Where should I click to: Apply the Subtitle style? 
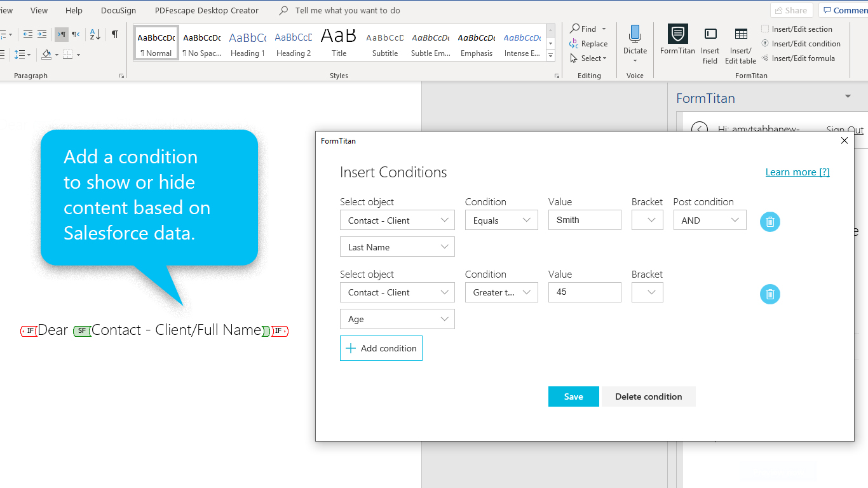(x=384, y=43)
